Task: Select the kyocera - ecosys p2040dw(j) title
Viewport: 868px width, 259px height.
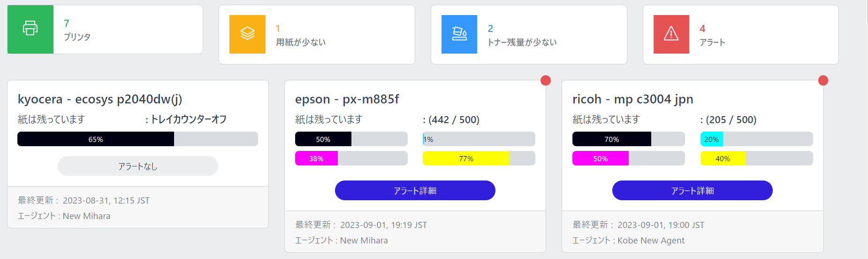Action: pyautogui.click(x=100, y=99)
